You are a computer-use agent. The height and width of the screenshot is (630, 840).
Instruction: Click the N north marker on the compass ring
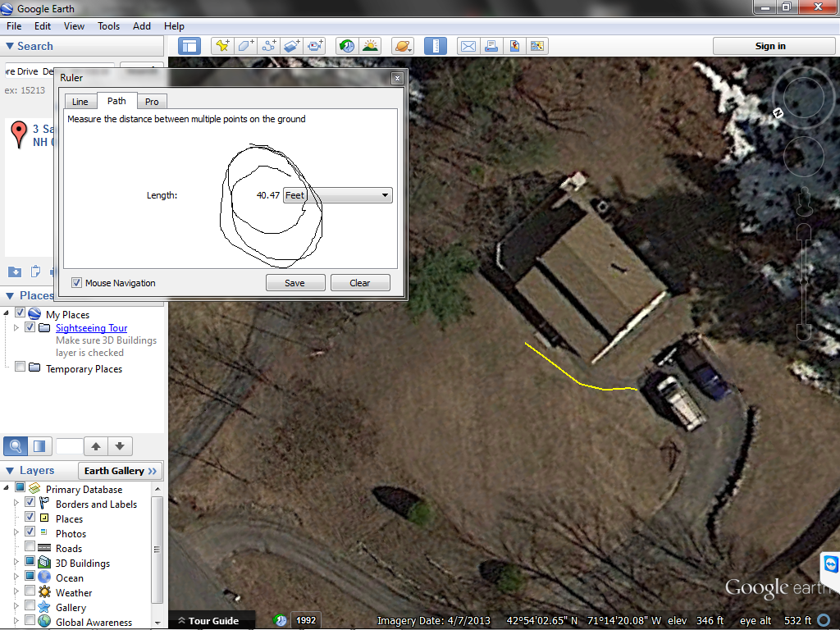(x=778, y=113)
